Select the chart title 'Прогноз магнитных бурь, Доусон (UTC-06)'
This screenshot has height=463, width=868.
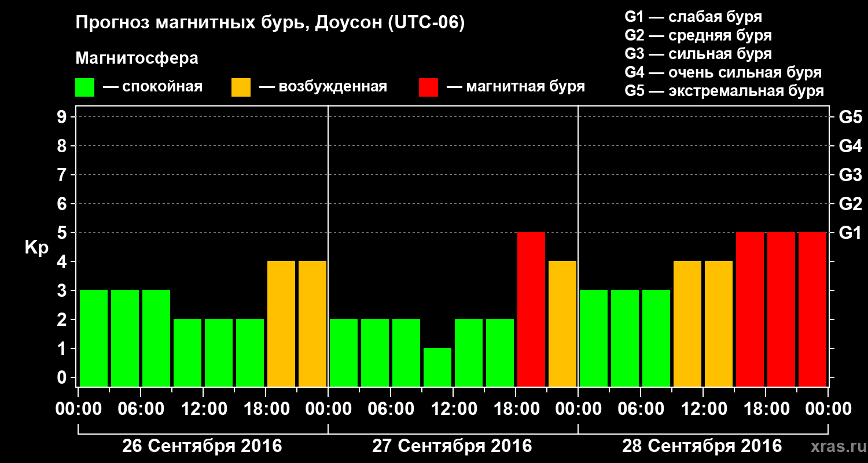point(270,24)
